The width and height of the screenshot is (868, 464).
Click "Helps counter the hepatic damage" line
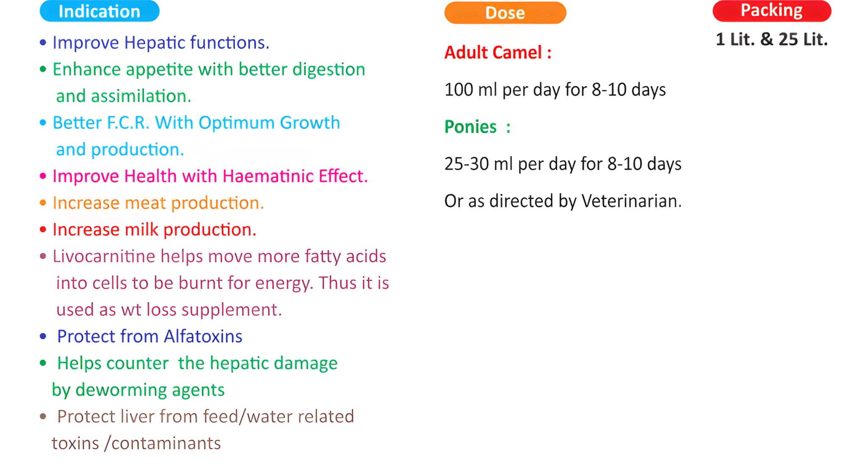tap(197, 363)
